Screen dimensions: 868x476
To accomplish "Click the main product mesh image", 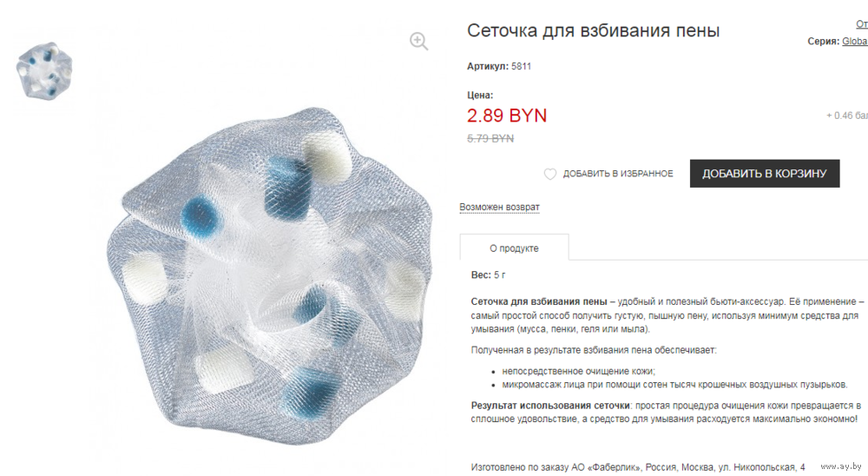I will pyautogui.click(x=270, y=275).
